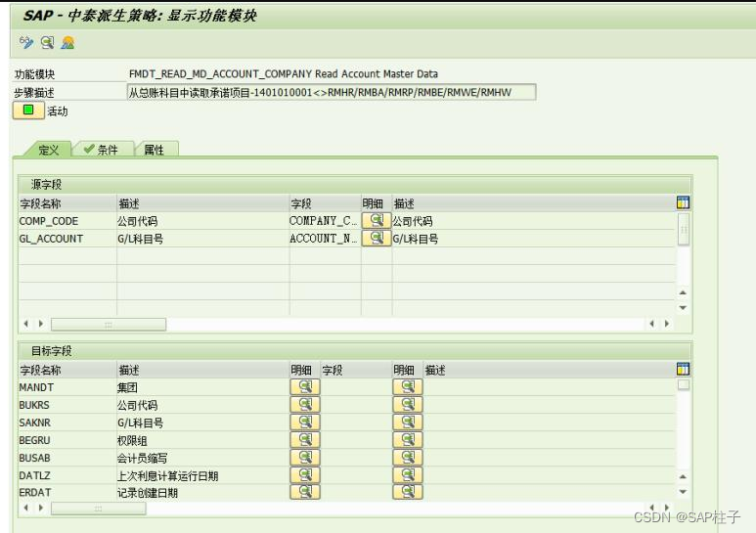Open second detail button in BEGRU row
The height and width of the screenshot is (533, 756).
tap(408, 439)
